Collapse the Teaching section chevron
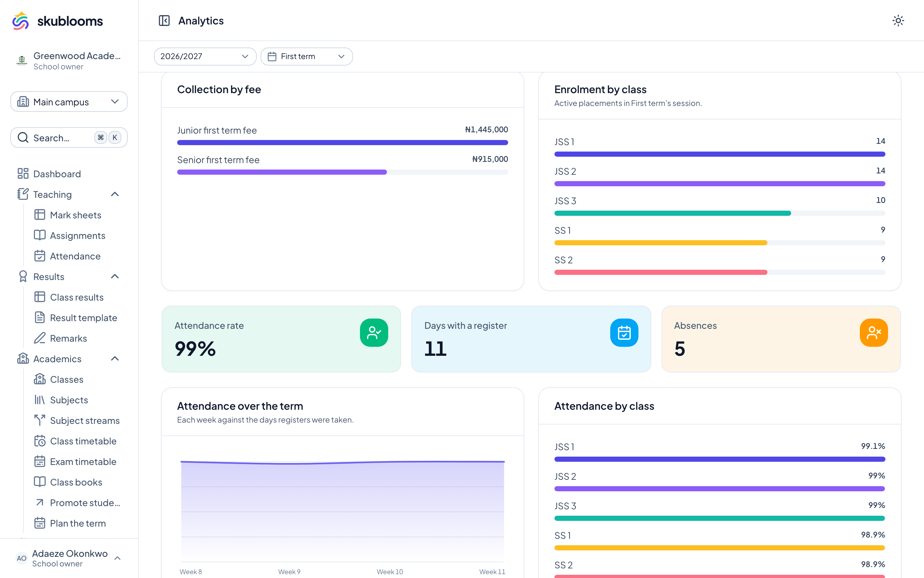This screenshot has width=924, height=578. 115,194
